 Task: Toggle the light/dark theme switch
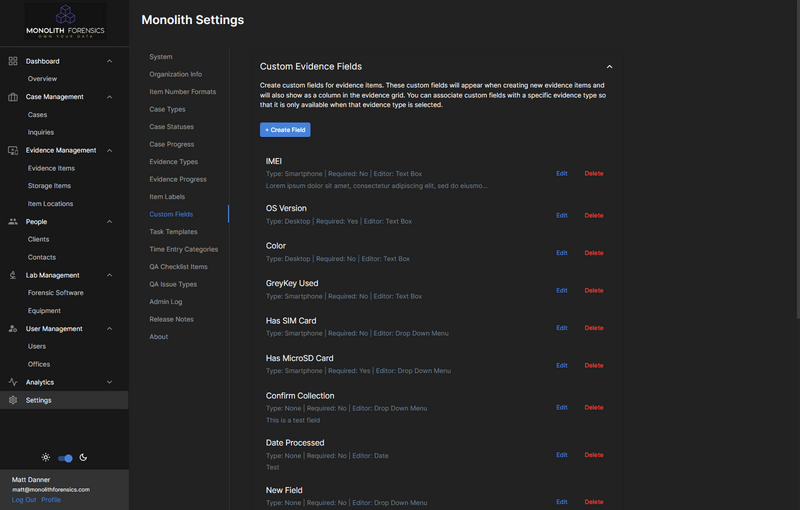click(65, 458)
